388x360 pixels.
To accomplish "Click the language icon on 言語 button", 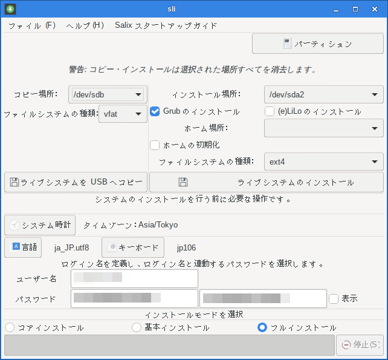I will (16, 247).
